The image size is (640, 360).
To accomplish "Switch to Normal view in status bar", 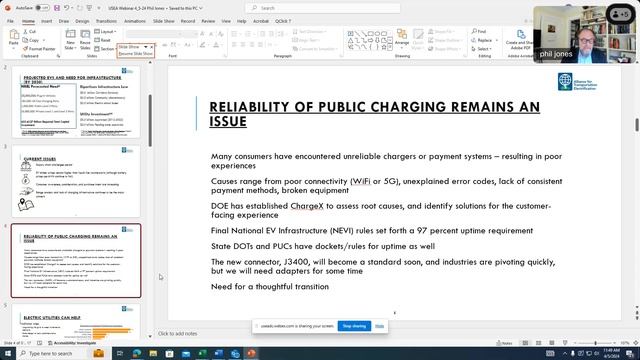I will pyautogui.click(x=525, y=343).
